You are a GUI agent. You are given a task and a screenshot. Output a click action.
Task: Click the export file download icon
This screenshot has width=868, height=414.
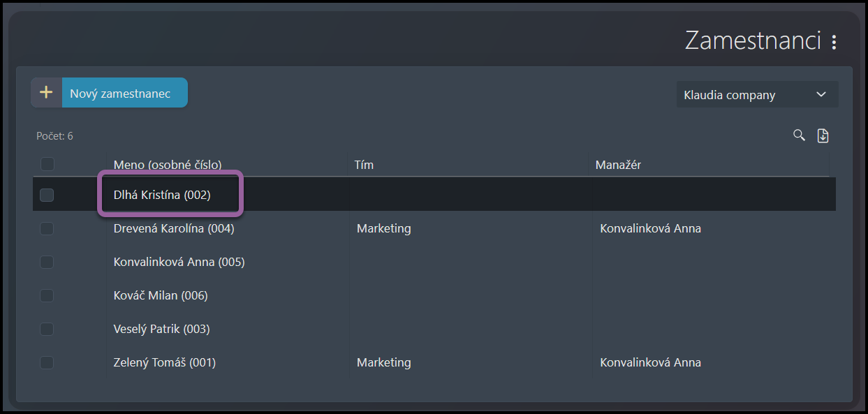823,136
